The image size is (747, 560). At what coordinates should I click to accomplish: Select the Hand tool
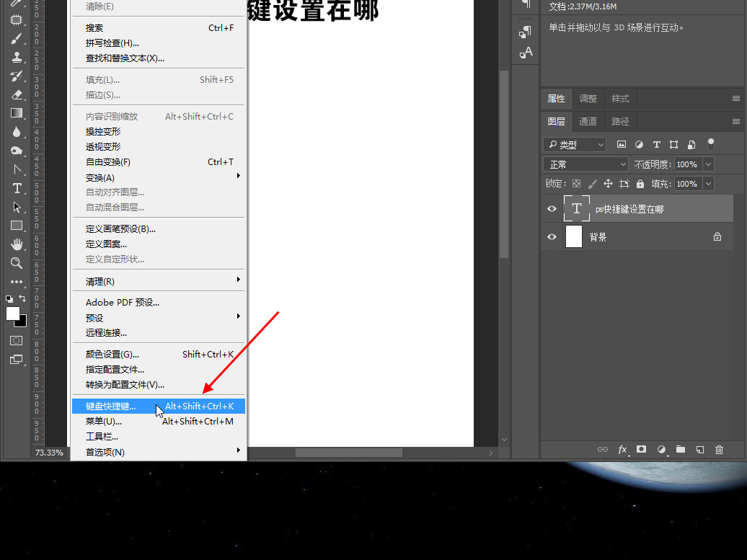(x=16, y=244)
